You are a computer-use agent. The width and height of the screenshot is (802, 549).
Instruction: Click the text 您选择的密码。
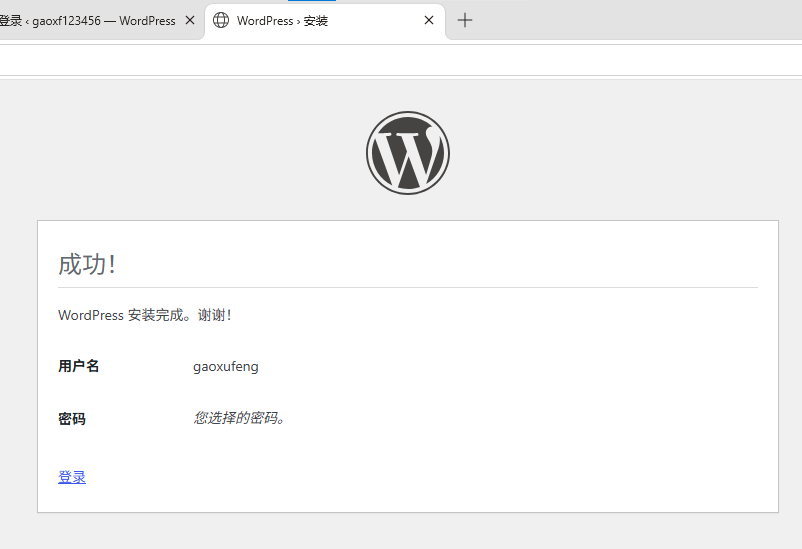(x=239, y=418)
